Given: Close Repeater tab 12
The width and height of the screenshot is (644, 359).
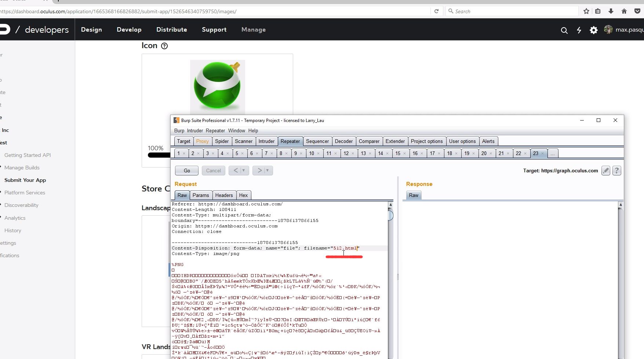Looking at the screenshot, I should tap(353, 154).
